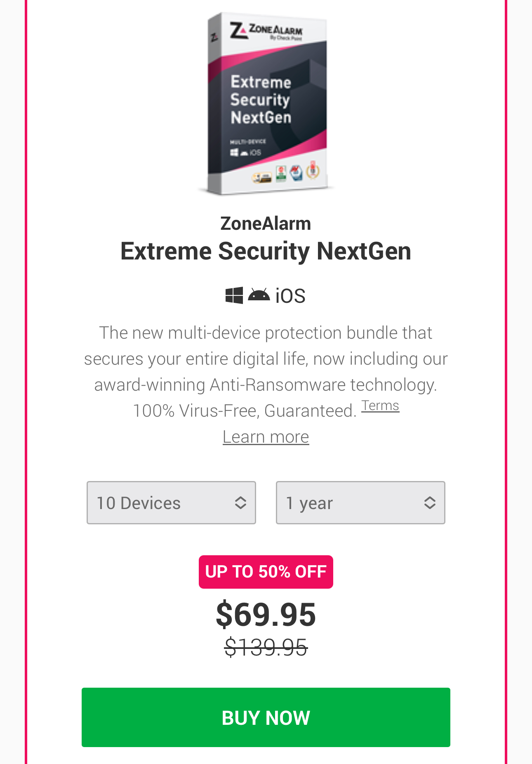532x764 pixels.
Task: Click the multi-device protection description text
Action: point(266,359)
